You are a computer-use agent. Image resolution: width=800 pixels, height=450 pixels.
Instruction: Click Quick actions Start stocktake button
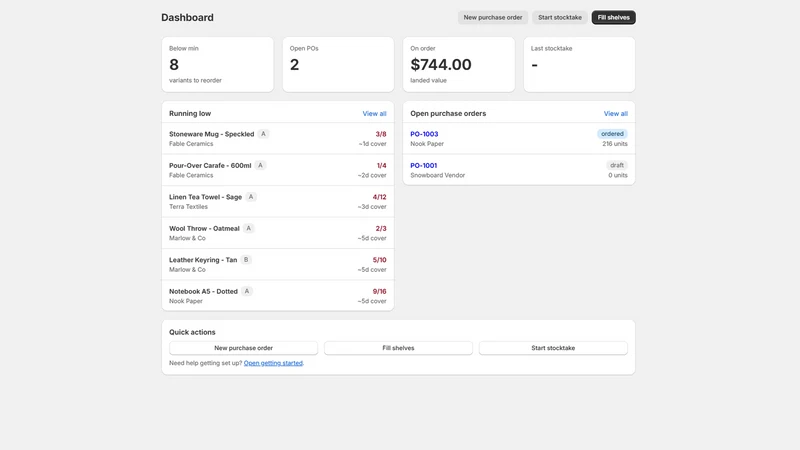coord(553,348)
